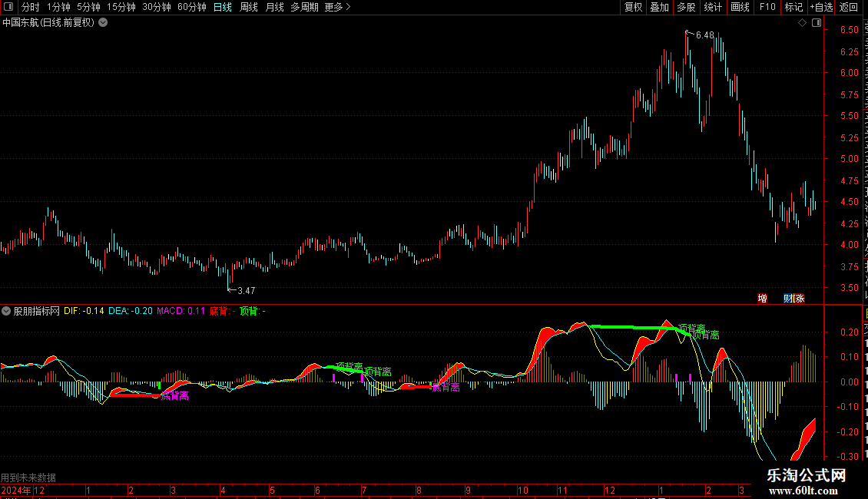Click the 中国东航(日线.前复权) chart title
This screenshot has height=499, width=868.
[48, 23]
